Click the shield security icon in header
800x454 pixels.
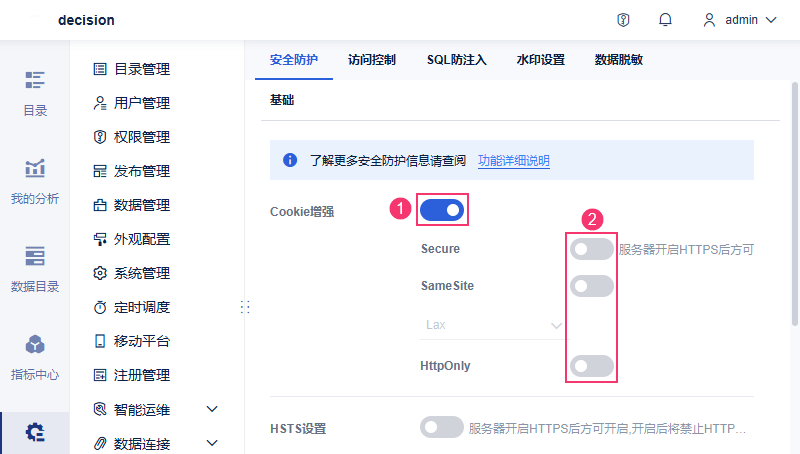(623, 20)
